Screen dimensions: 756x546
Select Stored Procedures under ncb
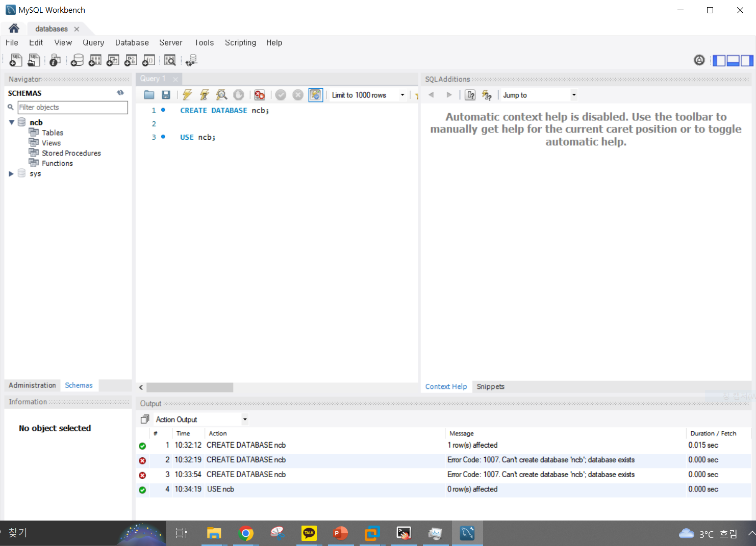(71, 153)
